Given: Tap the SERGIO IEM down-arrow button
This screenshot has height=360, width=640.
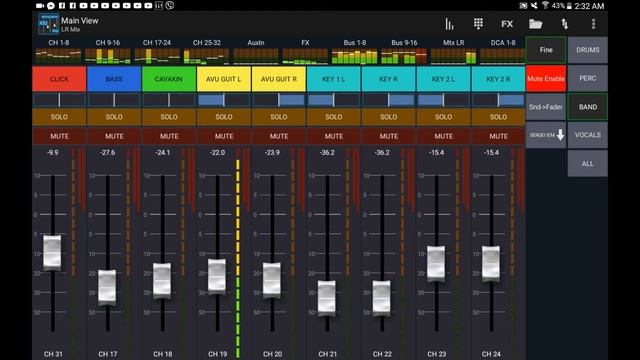Looking at the screenshot, I should point(546,135).
